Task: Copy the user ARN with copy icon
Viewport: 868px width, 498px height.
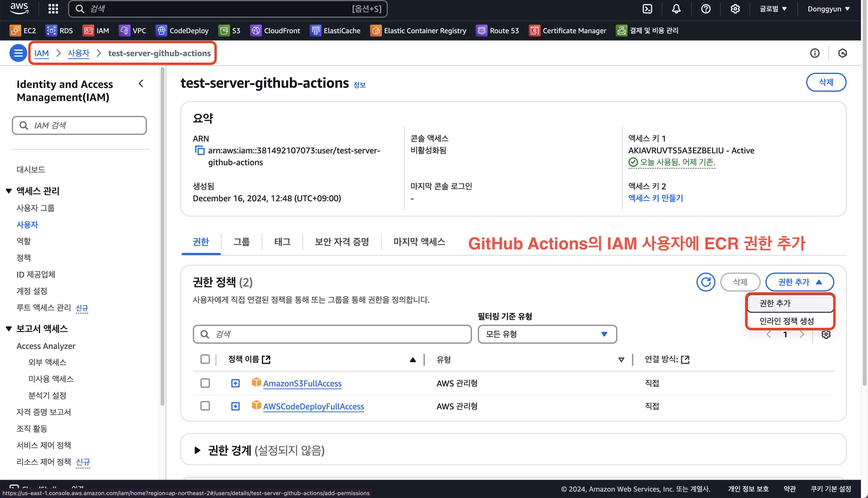Action: [x=199, y=151]
